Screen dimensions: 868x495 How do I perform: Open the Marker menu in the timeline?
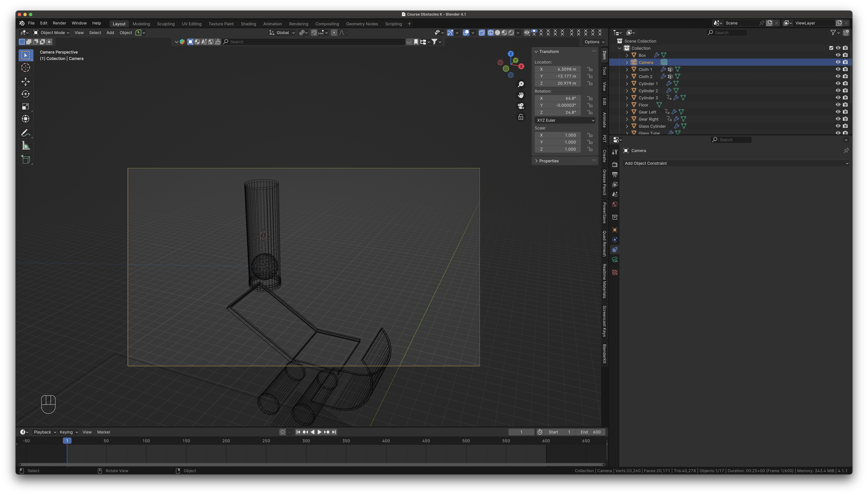click(x=104, y=432)
